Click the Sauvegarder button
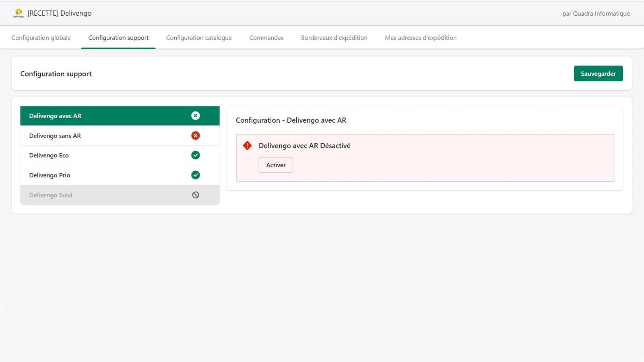The height and width of the screenshot is (362, 644). point(598,74)
